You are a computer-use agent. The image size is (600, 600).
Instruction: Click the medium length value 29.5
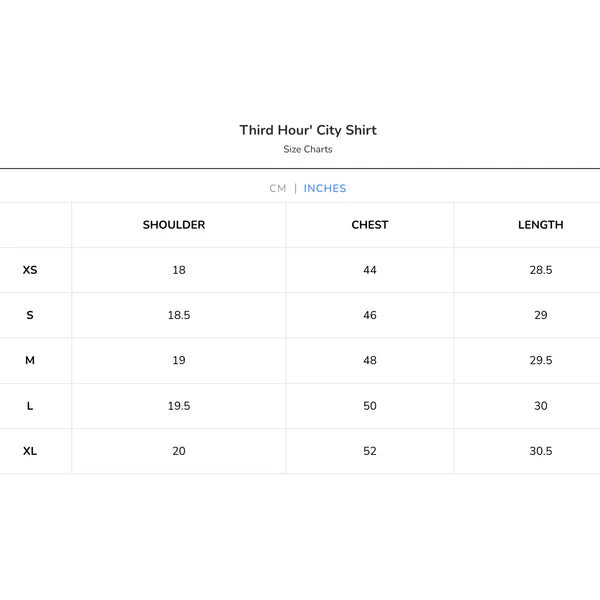(x=541, y=360)
